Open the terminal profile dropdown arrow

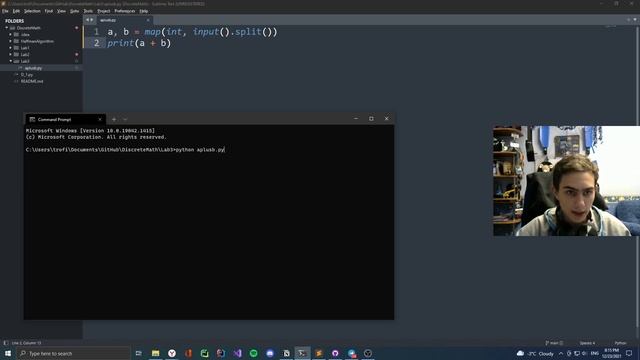pyautogui.click(x=125, y=119)
